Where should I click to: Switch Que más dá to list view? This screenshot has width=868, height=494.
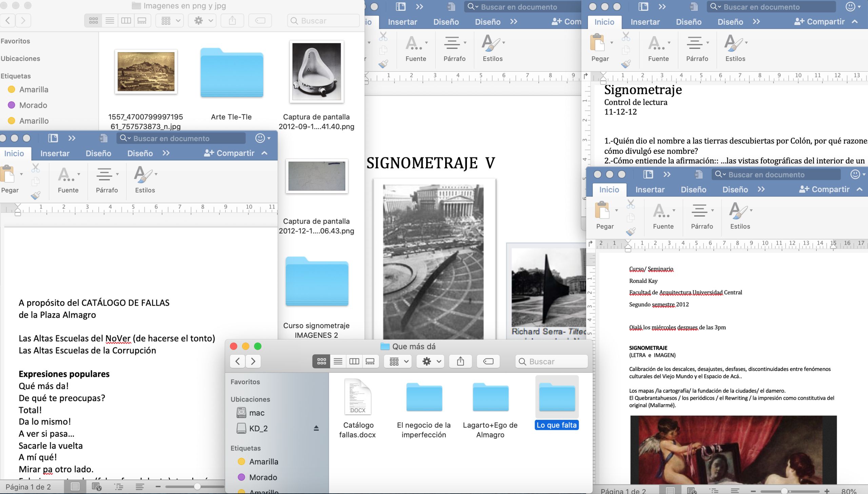[x=338, y=361]
